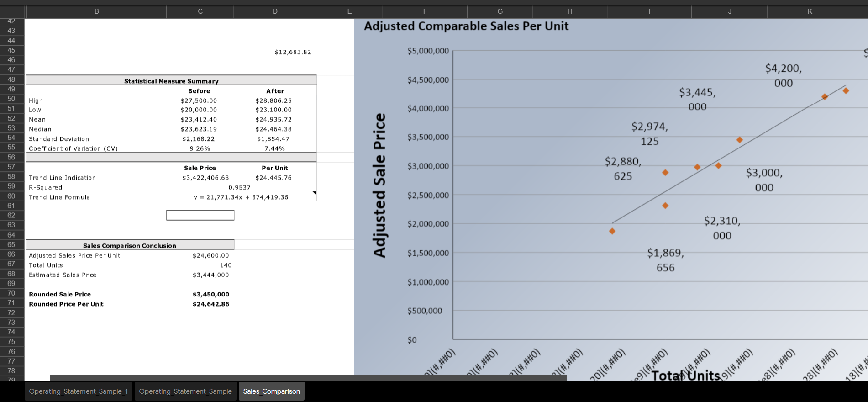Select the vertical axis title Adjusted Sale Price
Image resolution: width=868 pixels, height=402 pixels.
379,185
